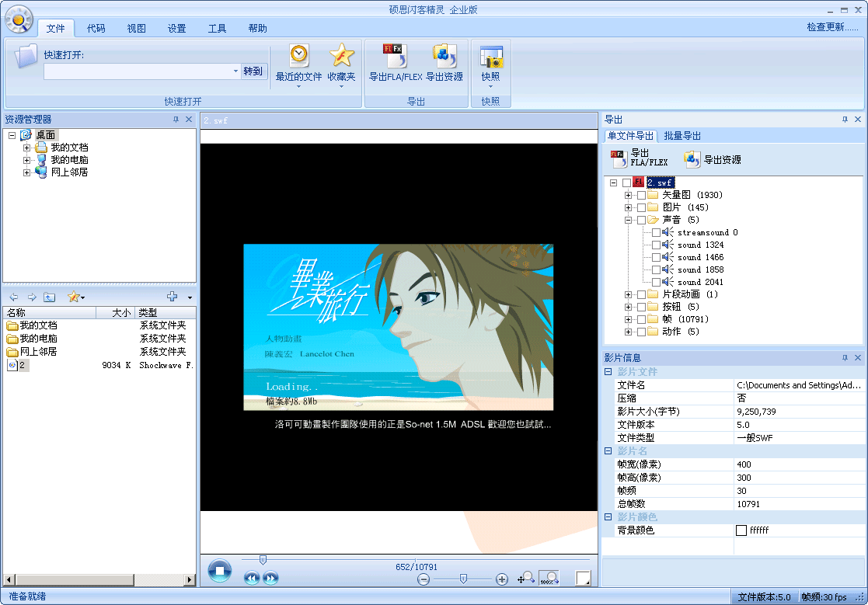
Task: Go up one folder level in file browser
Action: (x=50, y=297)
